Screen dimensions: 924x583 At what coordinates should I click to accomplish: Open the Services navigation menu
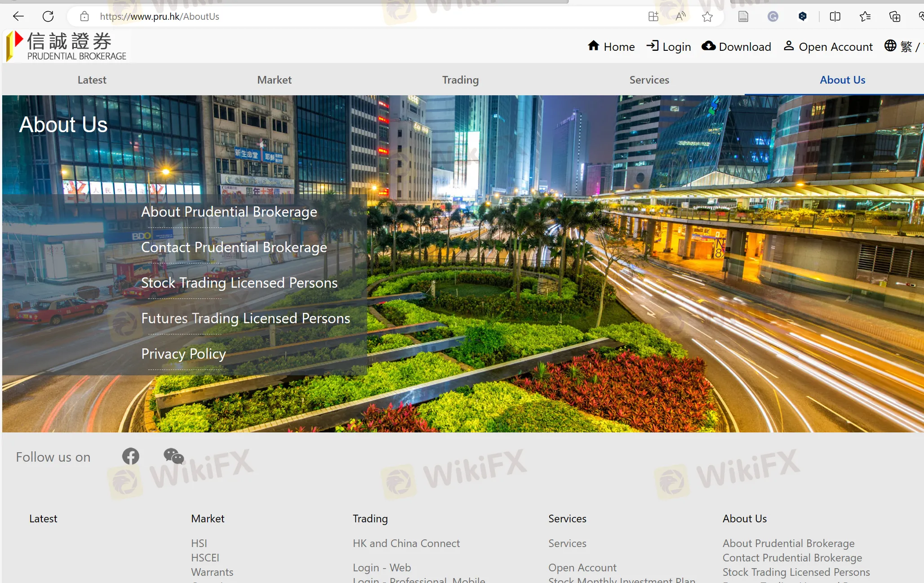649,80
